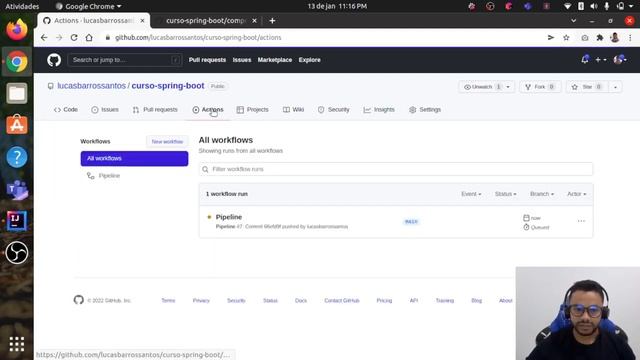Fork the repository
This screenshot has width=640, height=360.
[540, 87]
